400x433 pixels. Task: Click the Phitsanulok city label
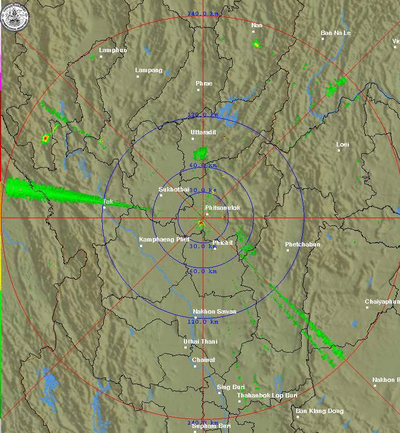(x=222, y=208)
